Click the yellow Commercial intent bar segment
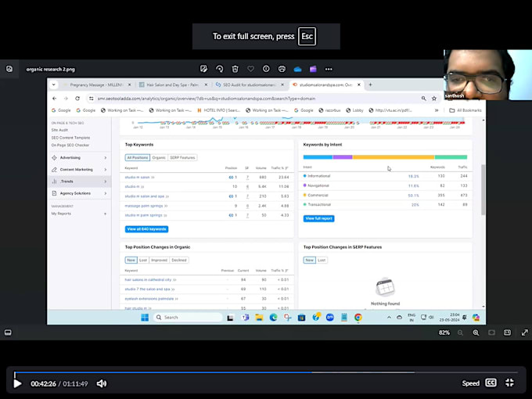The width and height of the screenshot is (532, 399). pyautogui.click(x=394, y=157)
